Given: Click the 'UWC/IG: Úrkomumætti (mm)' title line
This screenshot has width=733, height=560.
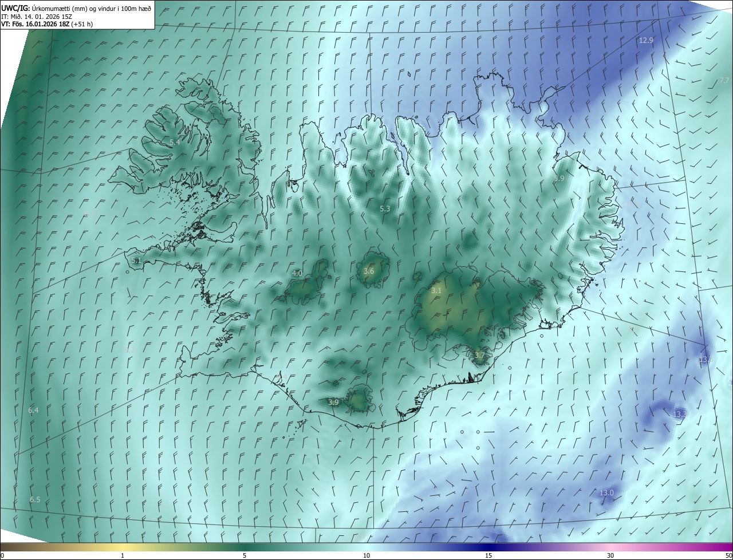Looking at the screenshot, I should click(x=76, y=8).
